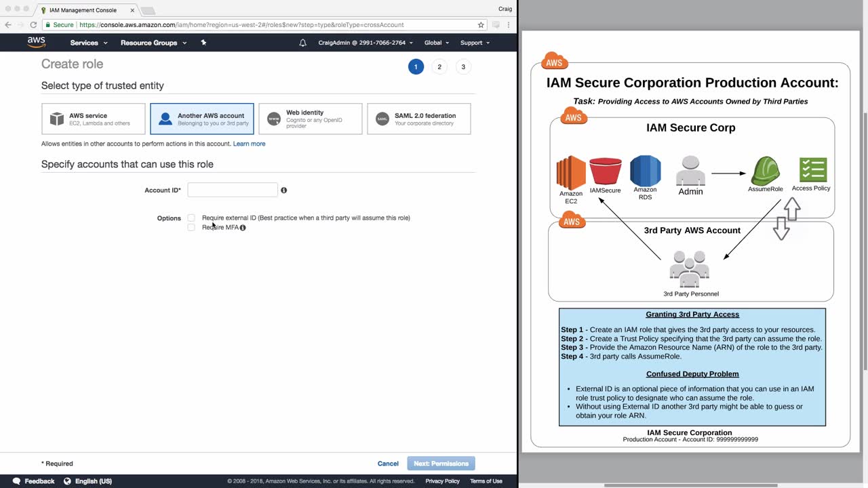Enable Require external ID option

[x=191, y=218]
